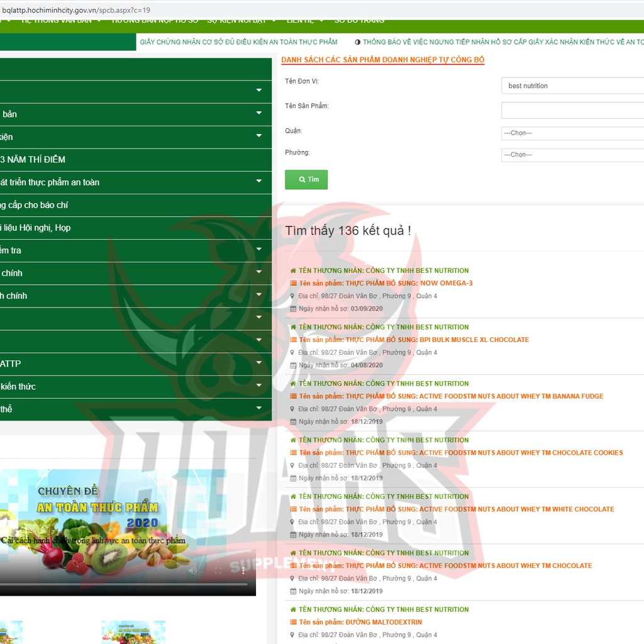Expand the ATTP sidebar menu arrow
Viewport: 644px width, 644px height.
[x=258, y=363]
